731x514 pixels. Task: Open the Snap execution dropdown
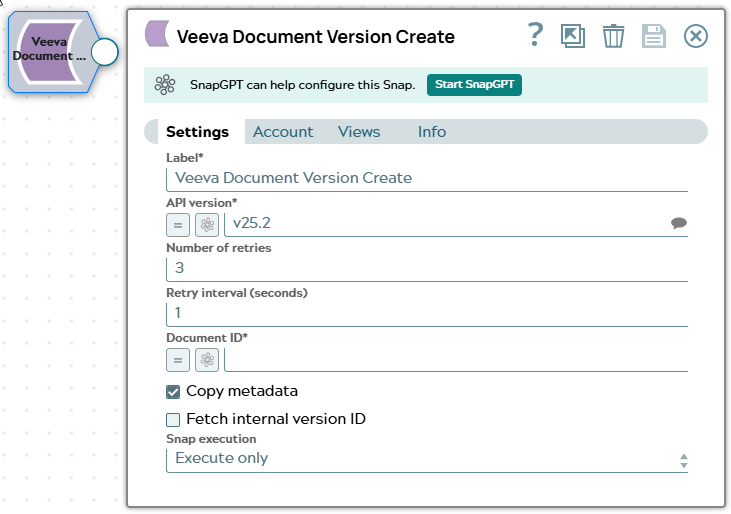click(x=427, y=459)
